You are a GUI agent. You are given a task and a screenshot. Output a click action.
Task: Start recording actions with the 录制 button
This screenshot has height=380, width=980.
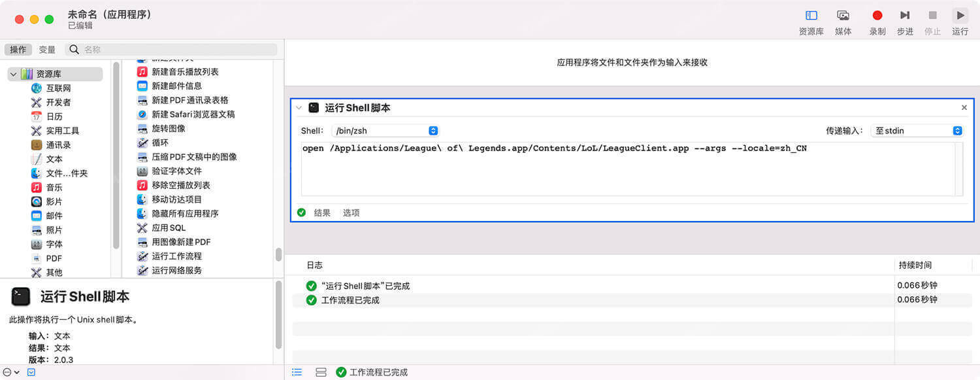coord(876,15)
